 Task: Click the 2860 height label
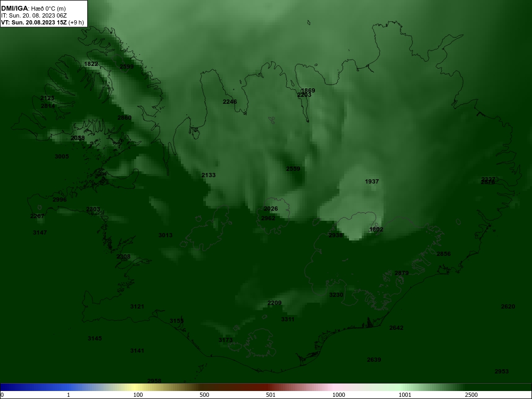tap(124, 118)
